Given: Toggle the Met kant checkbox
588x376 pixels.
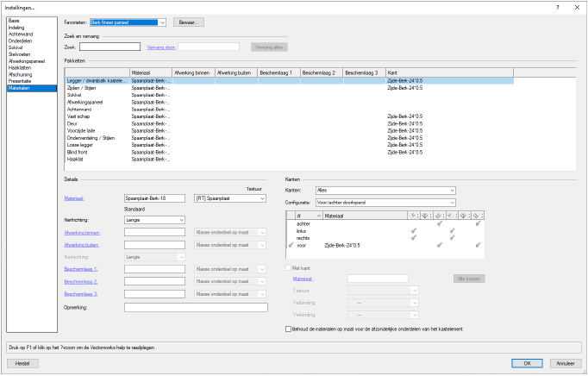Looking at the screenshot, I should coord(288,268).
